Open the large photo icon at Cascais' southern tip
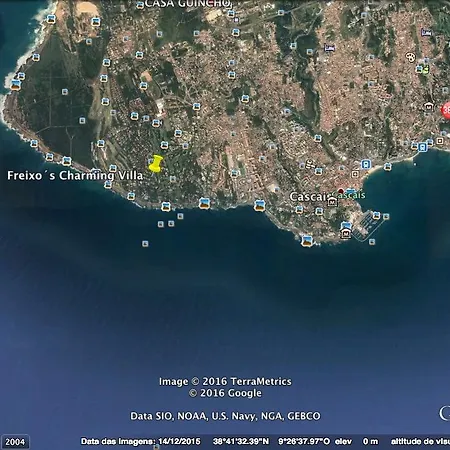Viewport: 450px width, 450px height. (x=307, y=241)
